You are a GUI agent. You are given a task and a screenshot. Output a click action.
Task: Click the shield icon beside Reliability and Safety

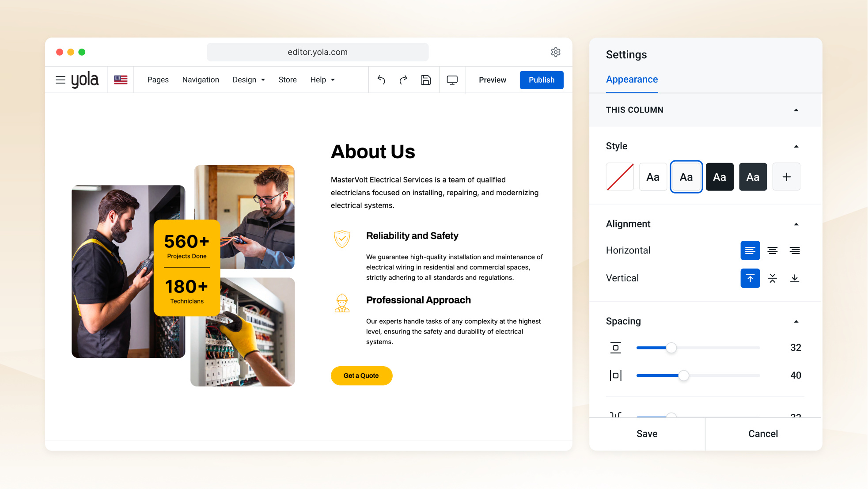click(x=342, y=239)
